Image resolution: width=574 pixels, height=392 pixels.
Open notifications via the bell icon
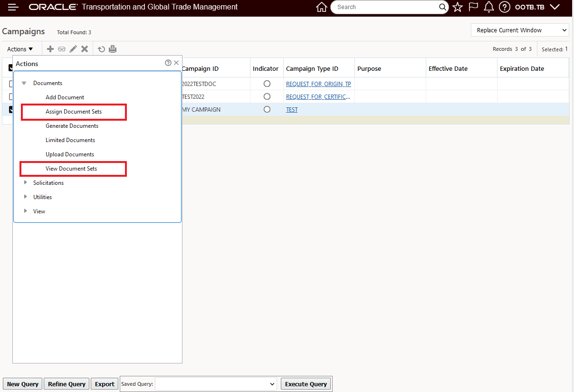point(488,7)
